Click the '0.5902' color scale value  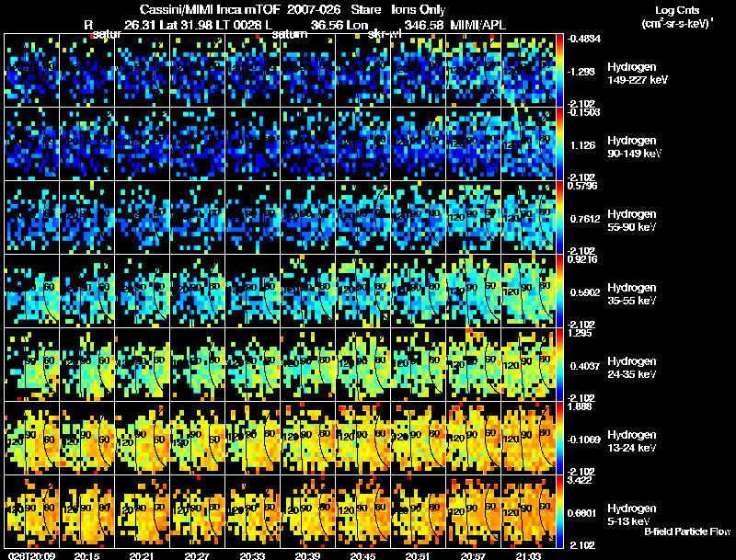pyautogui.click(x=585, y=292)
